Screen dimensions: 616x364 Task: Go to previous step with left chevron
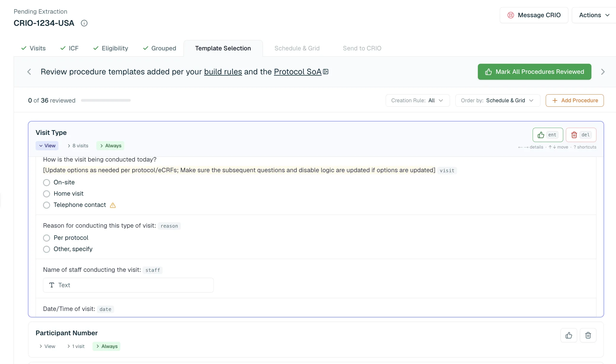(x=29, y=72)
